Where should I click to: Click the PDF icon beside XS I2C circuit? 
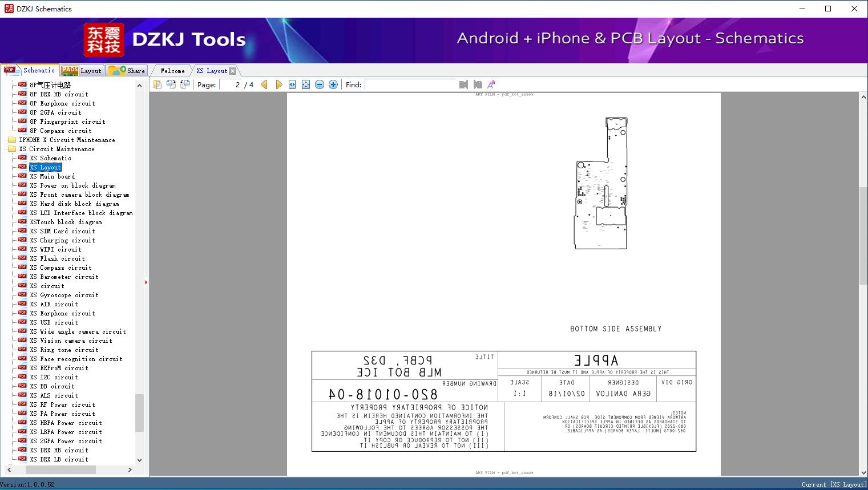click(x=22, y=376)
